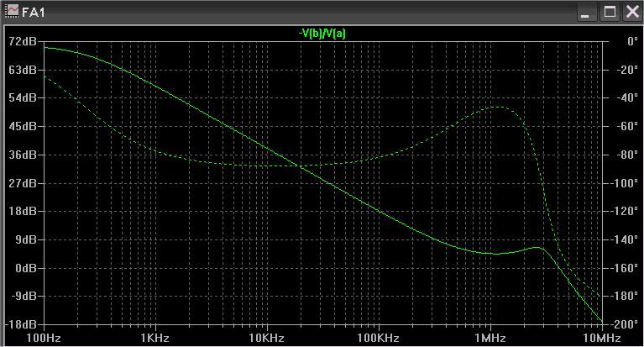The height and width of the screenshot is (347, 644).
Task: Click the 1MHz frequency axis label
Action: click(490, 339)
